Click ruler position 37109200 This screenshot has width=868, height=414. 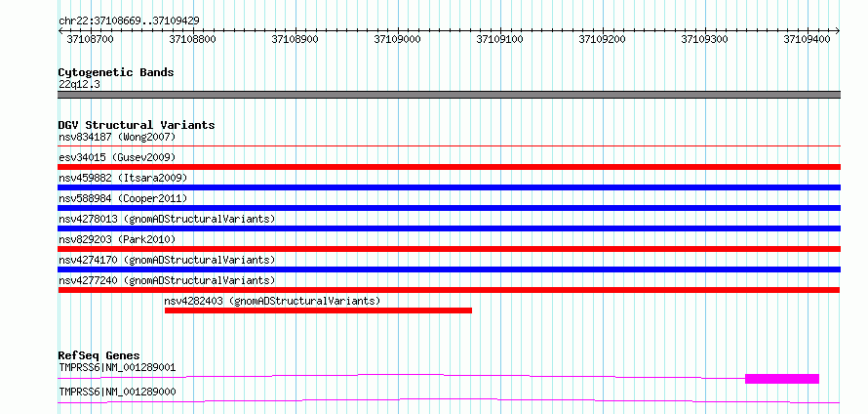(x=603, y=39)
